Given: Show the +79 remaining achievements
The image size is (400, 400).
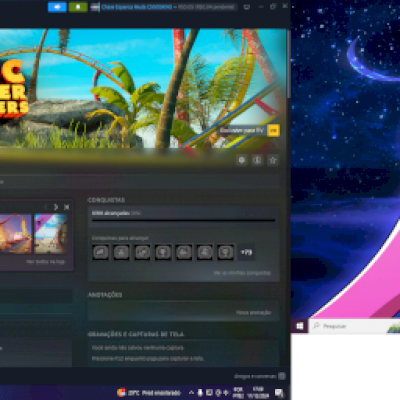Looking at the screenshot, I should point(246,252).
